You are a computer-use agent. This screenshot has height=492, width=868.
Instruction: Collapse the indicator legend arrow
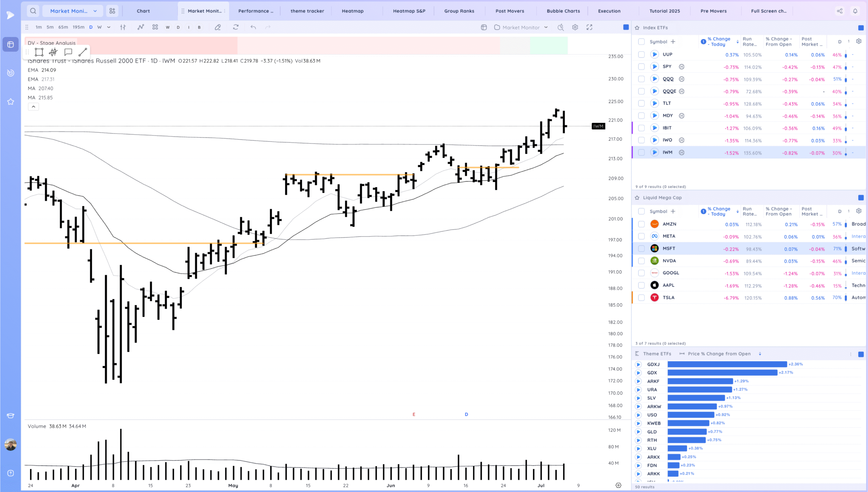(33, 107)
